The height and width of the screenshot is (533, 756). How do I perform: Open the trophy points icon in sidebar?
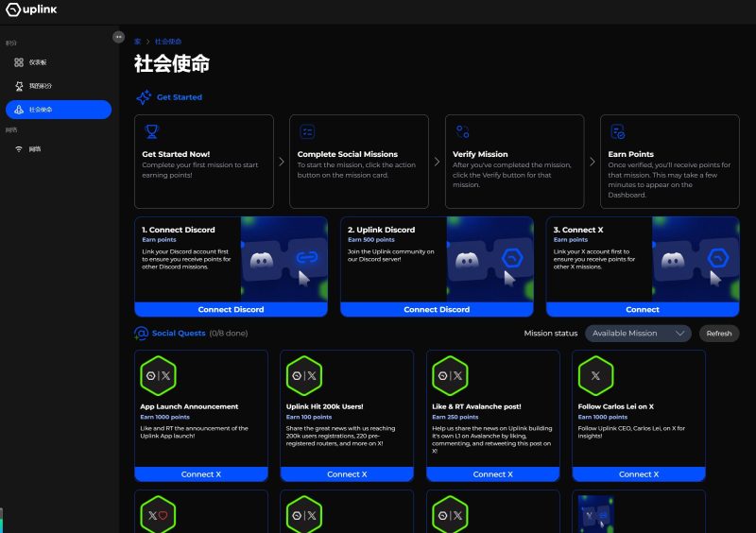tap(19, 86)
